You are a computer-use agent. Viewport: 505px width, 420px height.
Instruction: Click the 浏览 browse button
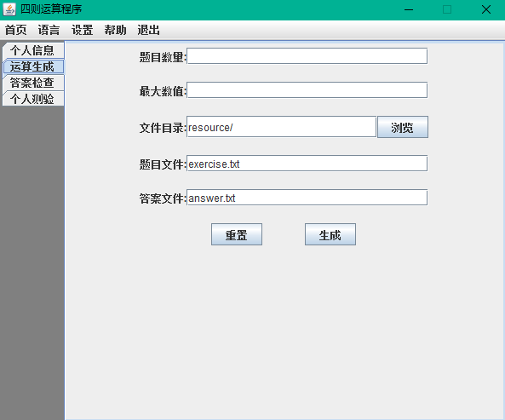click(403, 127)
